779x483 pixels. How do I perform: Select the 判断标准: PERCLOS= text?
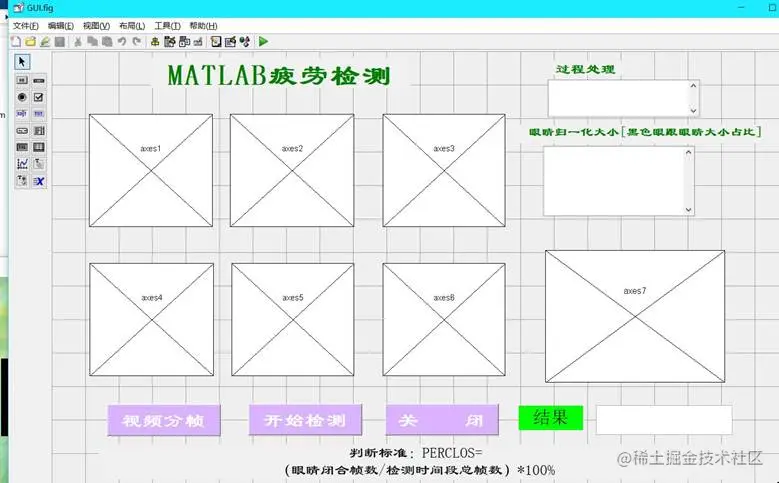[x=415, y=453]
